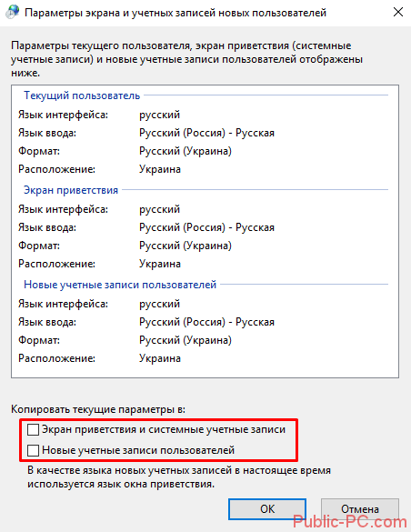Click the "Русский (Украина)" format under "Экран приветствия"
The image size is (411, 532).
[185, 246]
